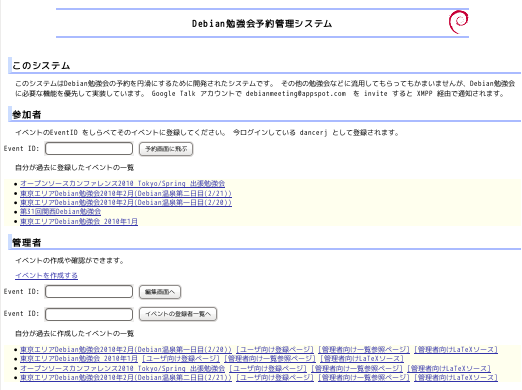
Task: Open オープンソースカンファレンス2010 link in created events list
Action: [122, 368]
